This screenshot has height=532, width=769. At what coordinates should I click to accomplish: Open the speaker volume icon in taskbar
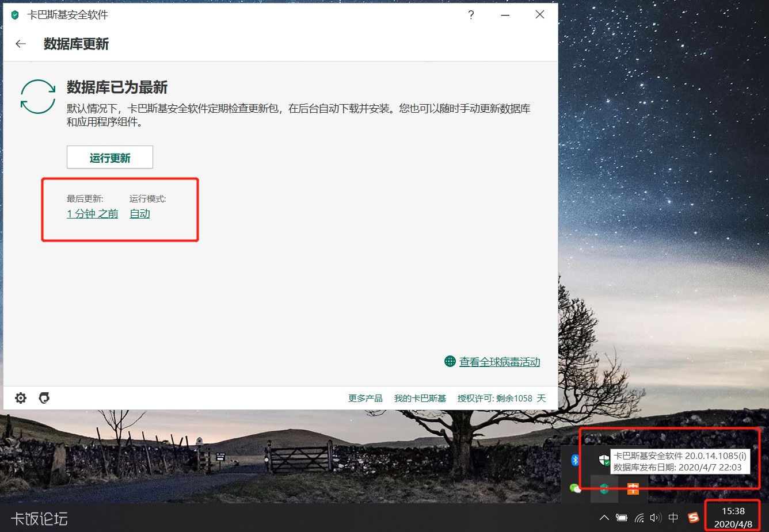coord(656,518)
